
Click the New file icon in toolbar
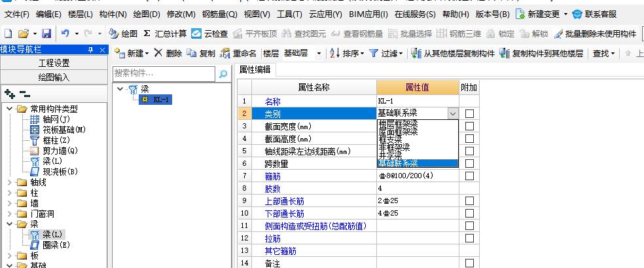tap(9, 33)
